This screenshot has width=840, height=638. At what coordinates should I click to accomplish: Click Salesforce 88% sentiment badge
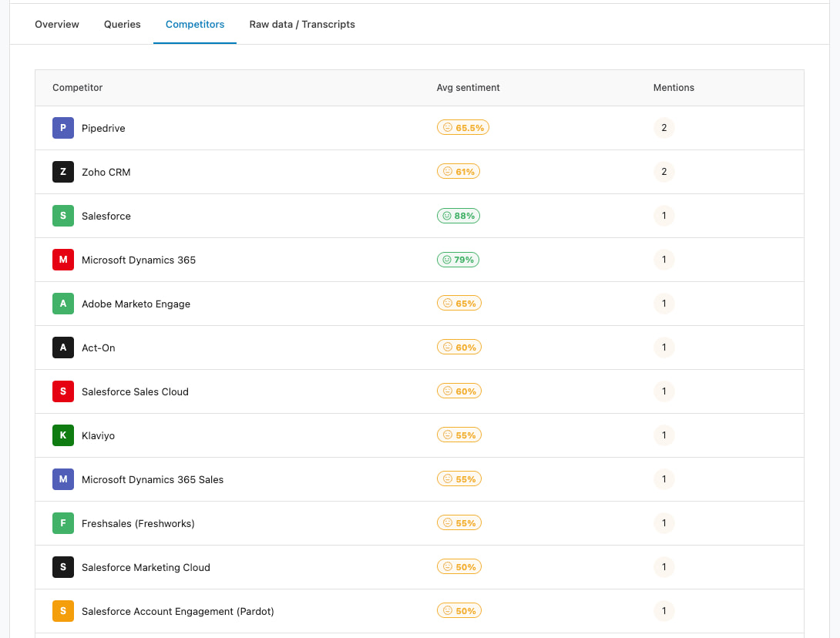coord(458,216)
